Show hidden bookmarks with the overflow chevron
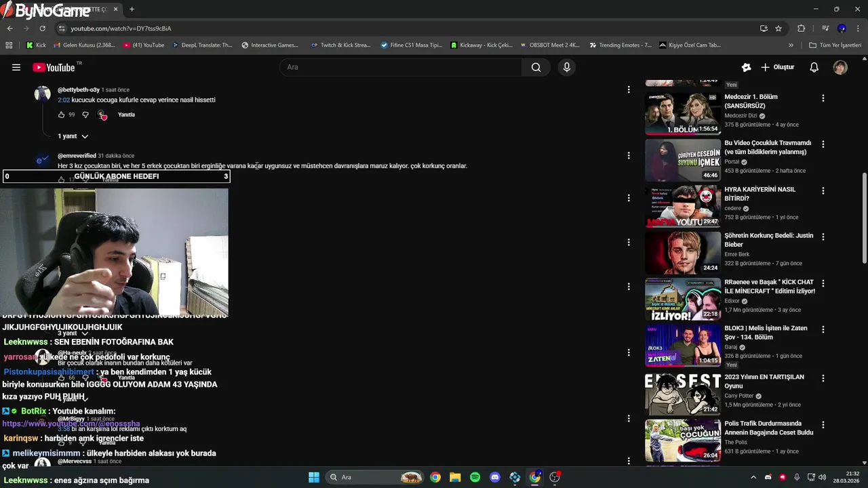 tap(791, 45)
